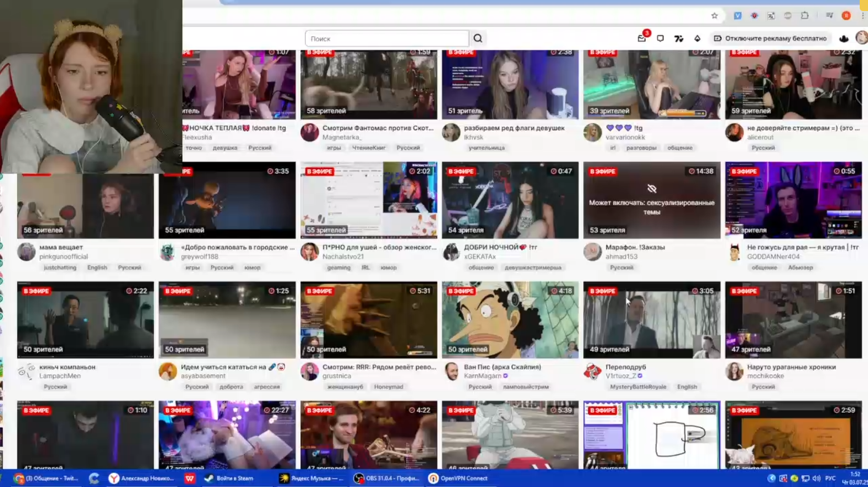Viewport: 868px width, 487px height.
Task: Select the агрессия tag
Action: pos(266,387)
